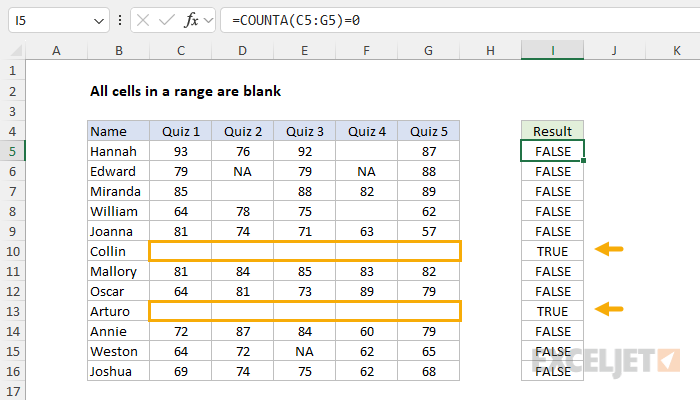Open Insert Function via fx icon
The image size is (700, 400).
point(191,20)
